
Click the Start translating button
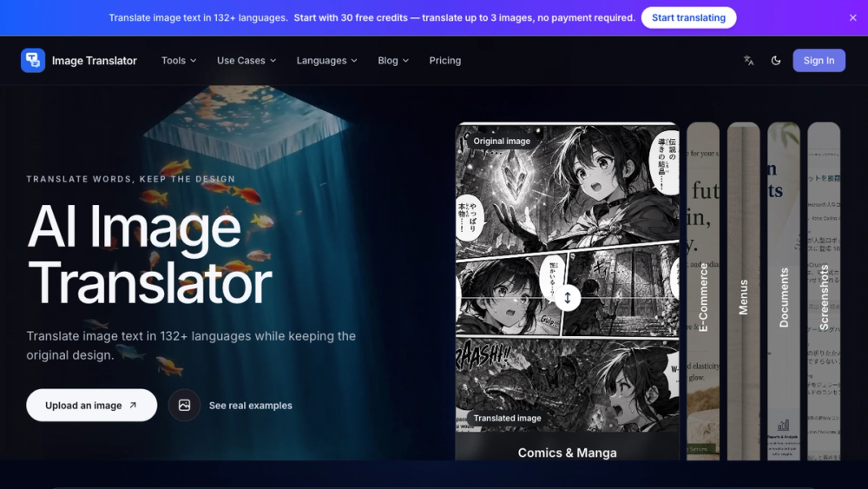click(688, 17)
